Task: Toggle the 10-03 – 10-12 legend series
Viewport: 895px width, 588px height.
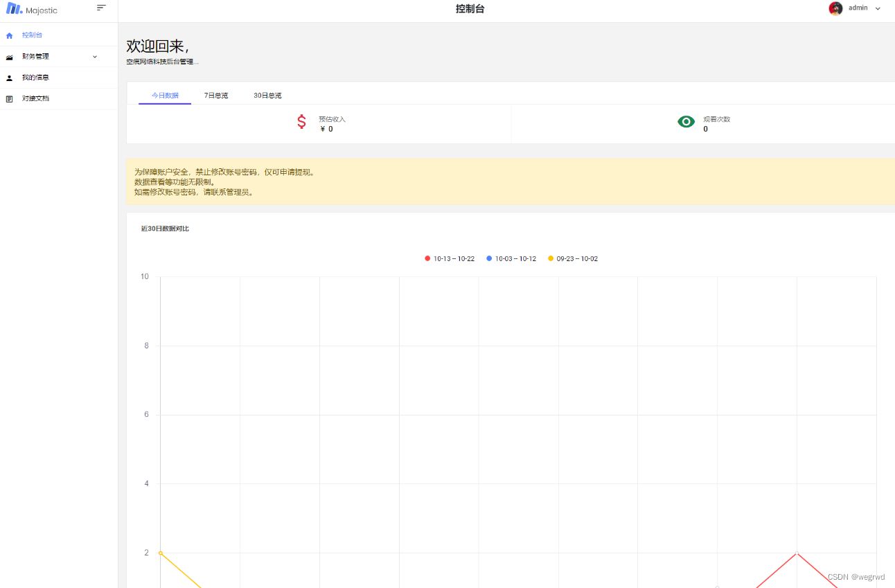Action: pos(511,259)
